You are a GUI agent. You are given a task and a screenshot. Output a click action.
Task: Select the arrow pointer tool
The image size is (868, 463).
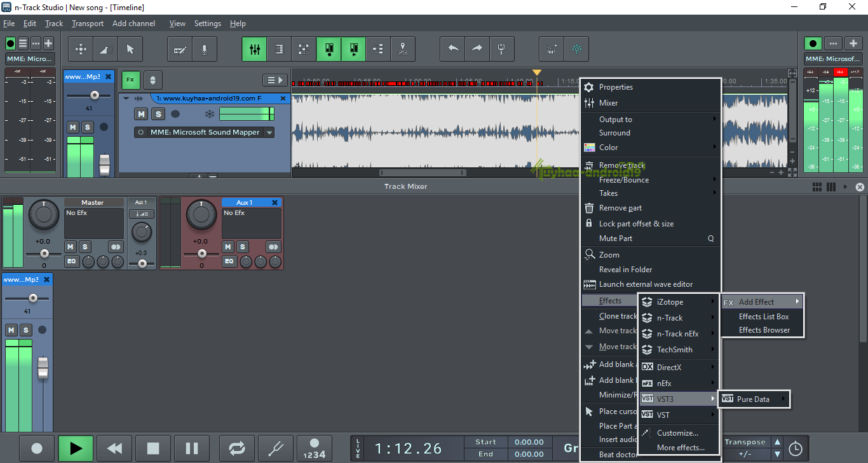click(x=131, y=49)
